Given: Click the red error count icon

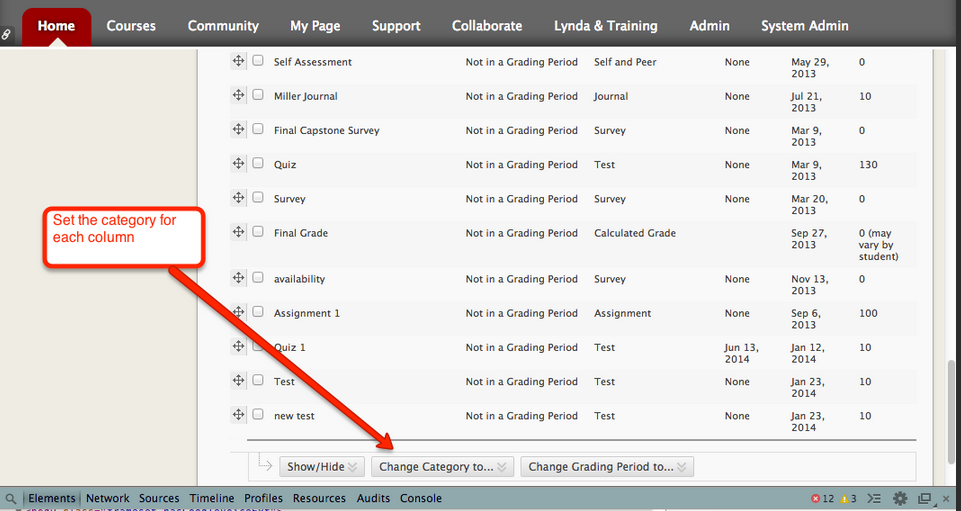Looking at the screenshot, I should pos(816,498).
